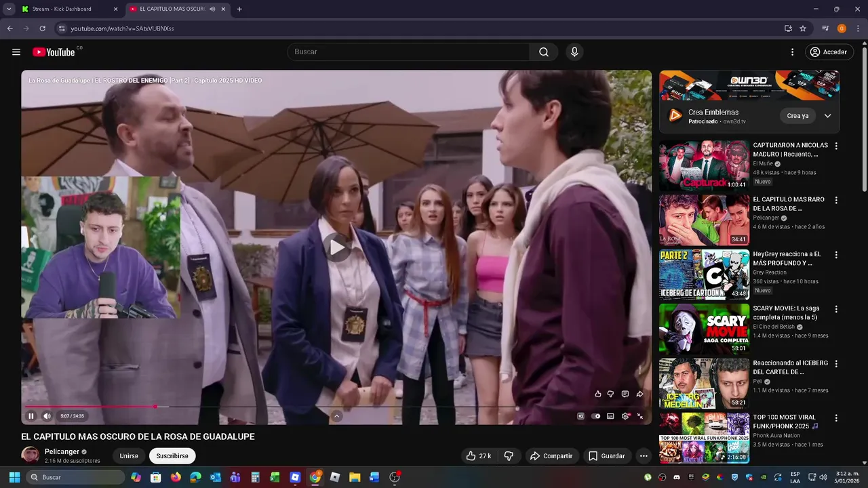Reload the page with the refresh icon
868x488 pixels.
point(42,28)
